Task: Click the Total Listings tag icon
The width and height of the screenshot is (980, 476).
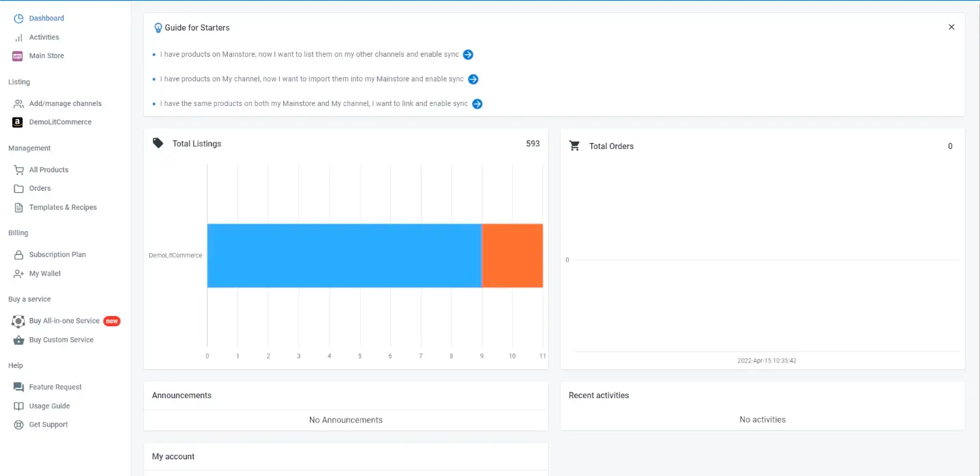Action: point(158,143)
